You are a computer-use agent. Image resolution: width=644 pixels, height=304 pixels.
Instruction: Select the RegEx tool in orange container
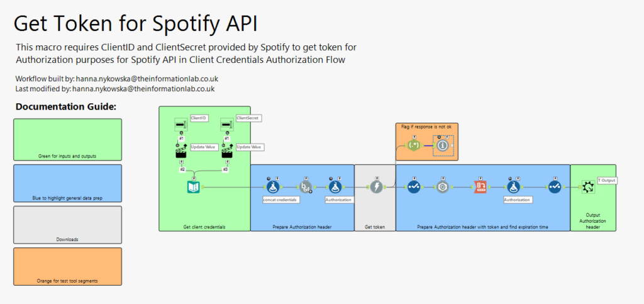point(413,145)
